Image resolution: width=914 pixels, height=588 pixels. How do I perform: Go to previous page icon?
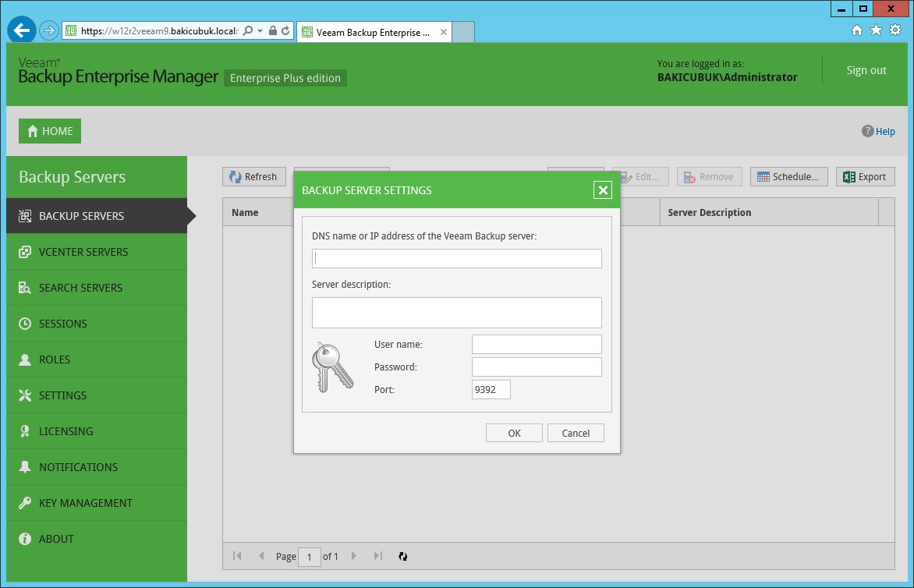click(x=261, y=556)
